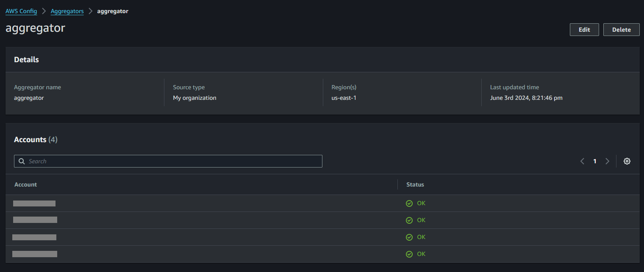Select the first redacted account ID
Viewport: 644px width, 272px height.
(x=34, y=203)
